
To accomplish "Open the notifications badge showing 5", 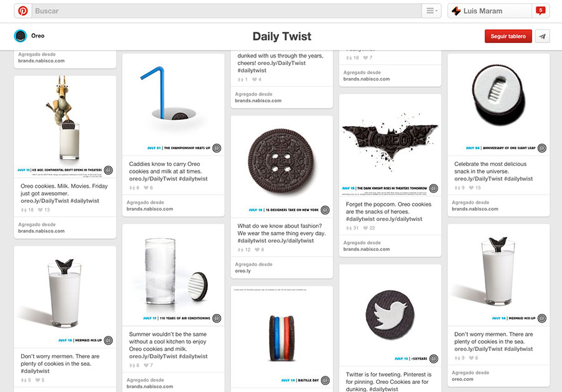I will point(540,11).
